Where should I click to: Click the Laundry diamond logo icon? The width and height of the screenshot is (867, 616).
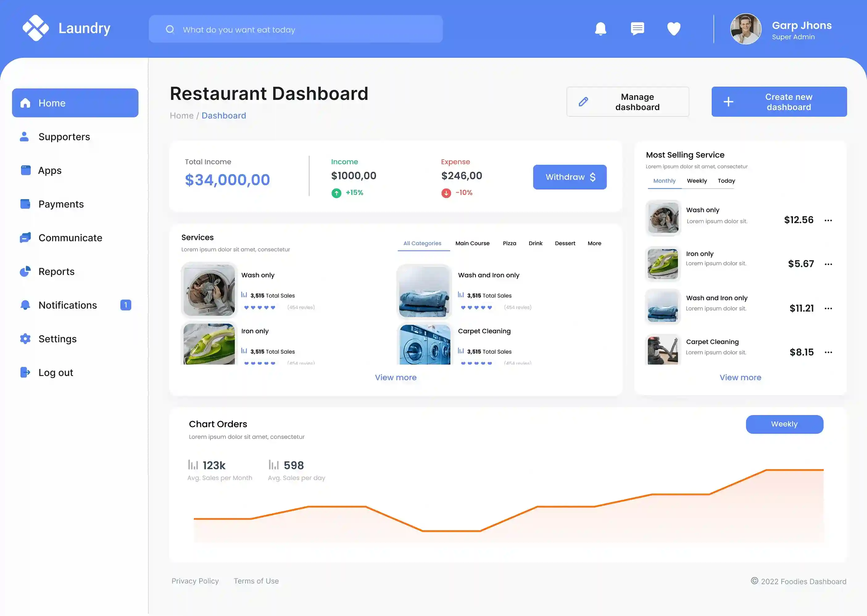tap(36, 28)
